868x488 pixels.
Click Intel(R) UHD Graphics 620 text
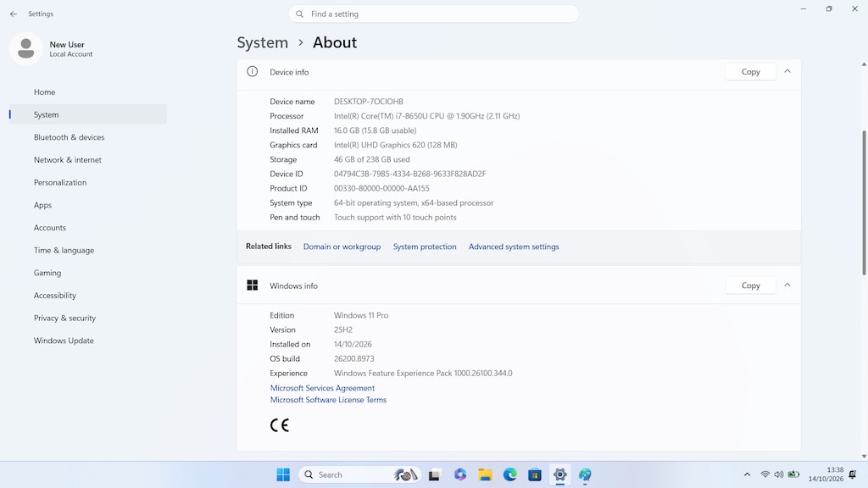pyautogui.click(x=395, y=145)
